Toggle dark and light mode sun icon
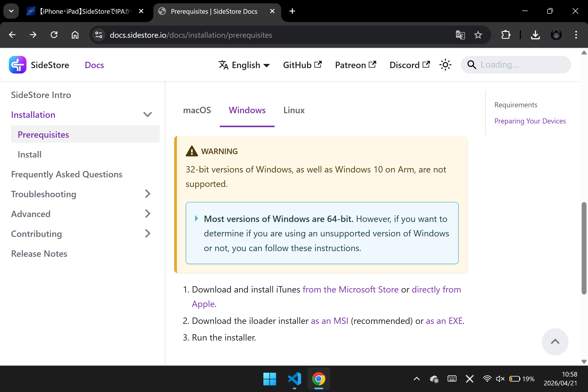Viewport: 588px width, 392px height. click(x=445, y=65)
